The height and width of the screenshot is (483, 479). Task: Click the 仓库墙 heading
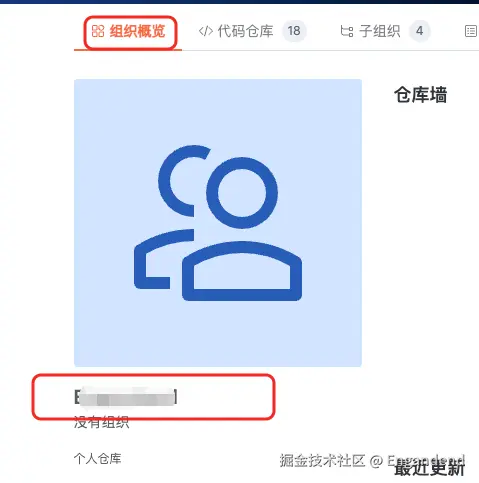pyautogui.click(x=420, y=95)
